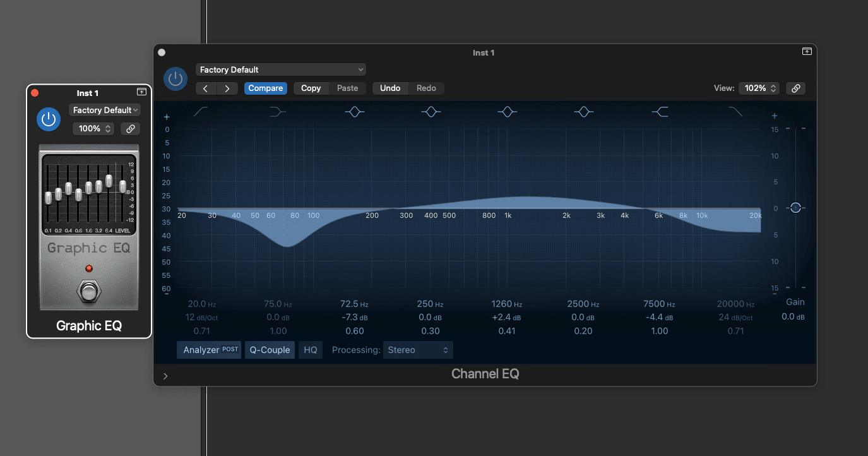Go to next preset arrow
868x456 pixels.
227,88
